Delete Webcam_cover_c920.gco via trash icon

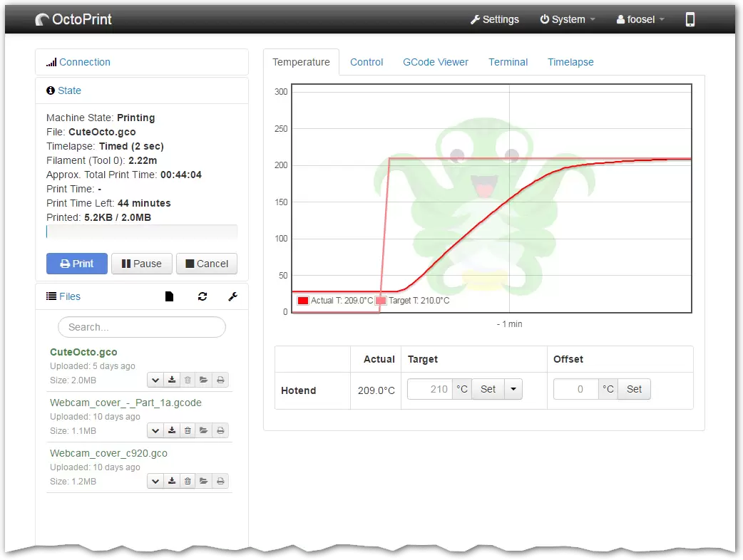pos(188,481)
